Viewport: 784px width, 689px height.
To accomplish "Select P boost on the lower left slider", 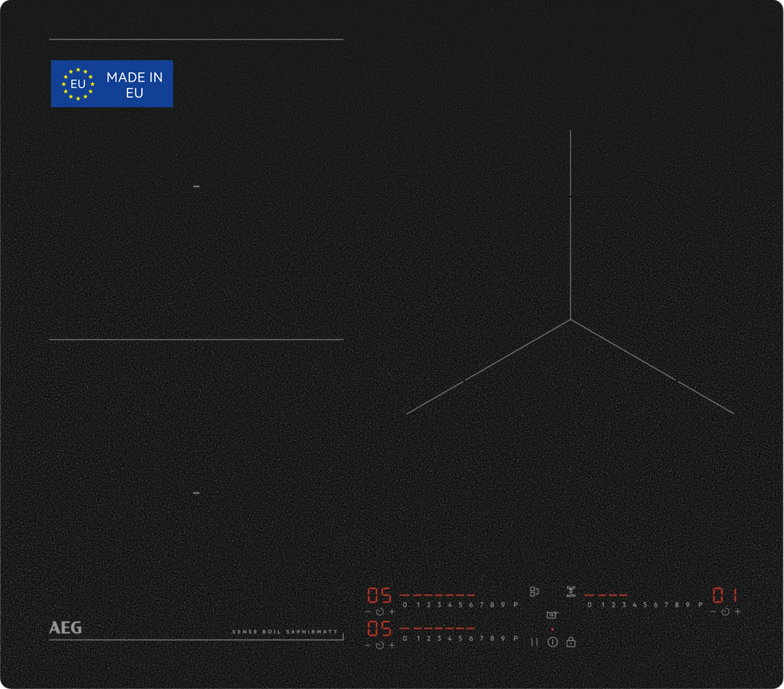I will pyautogui.click(x=515, y=639).
